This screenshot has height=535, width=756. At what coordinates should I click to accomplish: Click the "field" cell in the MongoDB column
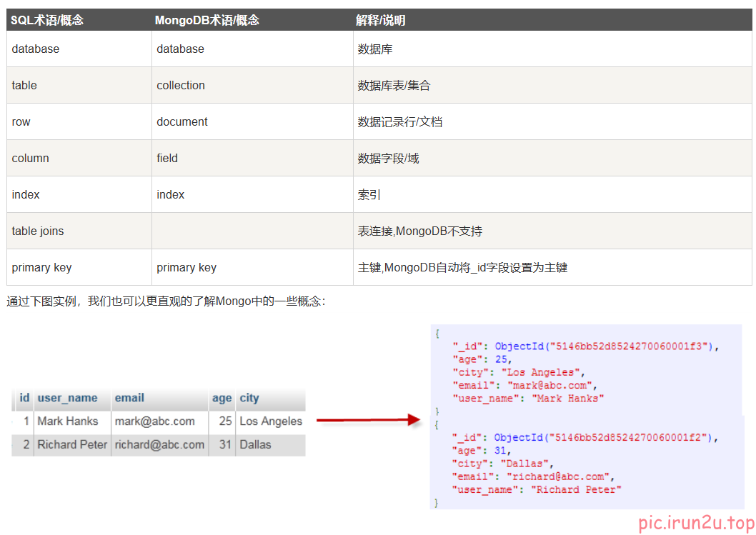click(x=167, y=159)
